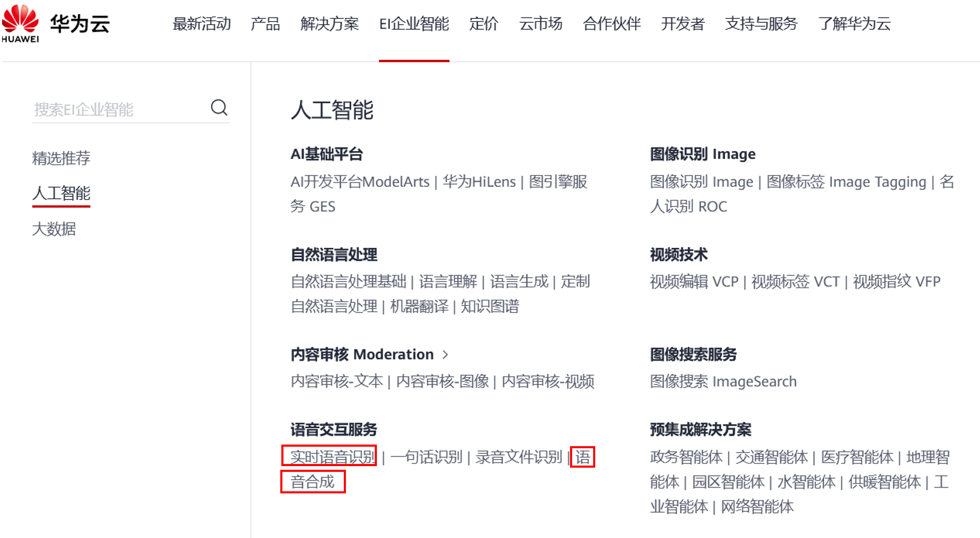Open the 最新活动 menu
980x538 pixels.
tap(202, 24)
